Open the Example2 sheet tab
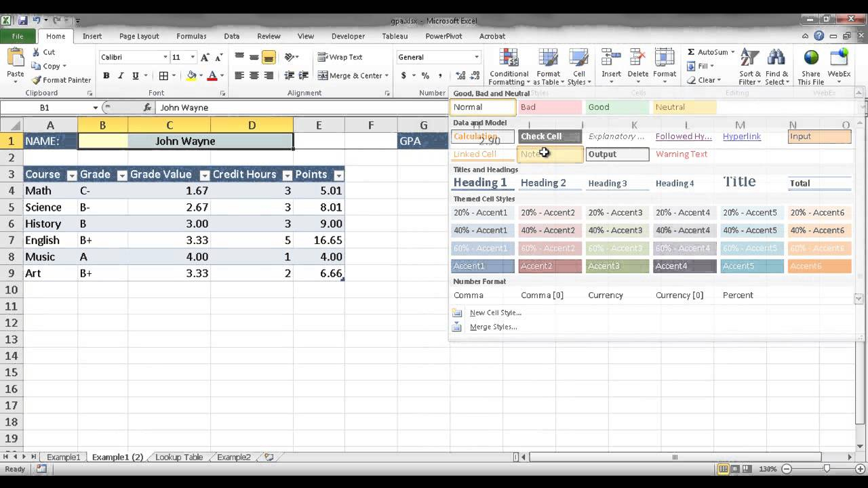Screen dimensions: 868x488 coord(233,457)
